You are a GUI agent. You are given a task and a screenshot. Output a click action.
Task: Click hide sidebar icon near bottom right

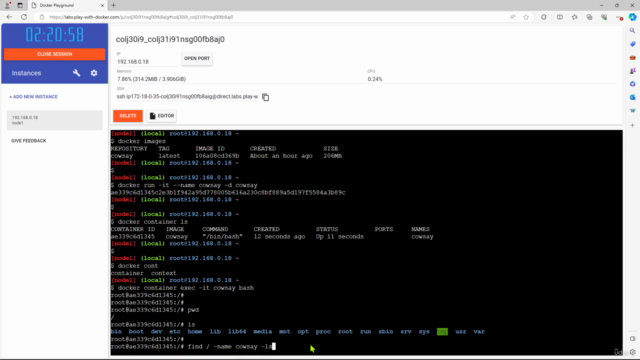(632, 339)
